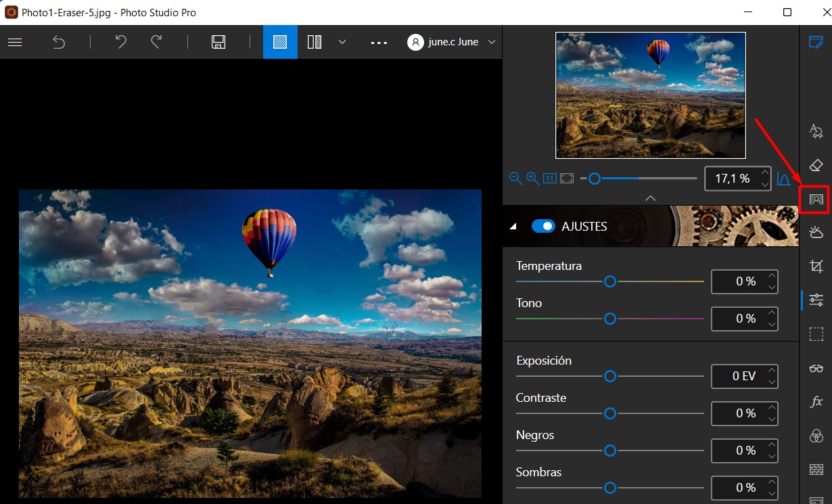The image size is (832, 504).
Task: Zoom out with the minus magnifier
Action: click(x=515, y=178)
